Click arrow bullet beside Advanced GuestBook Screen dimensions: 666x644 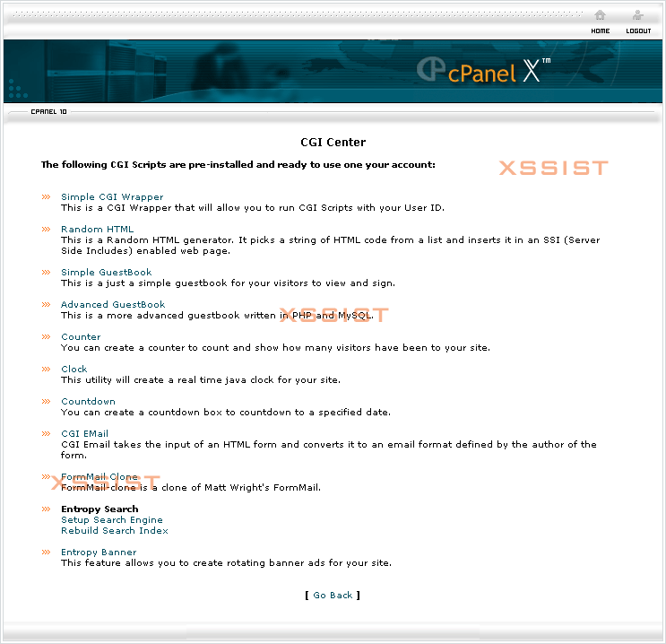tap(46, 304)
